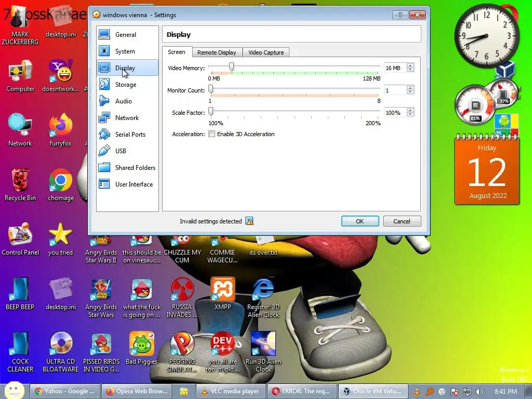
Task: Open the furryfox Firefox shortcut
Action: [x=60, y=130]
